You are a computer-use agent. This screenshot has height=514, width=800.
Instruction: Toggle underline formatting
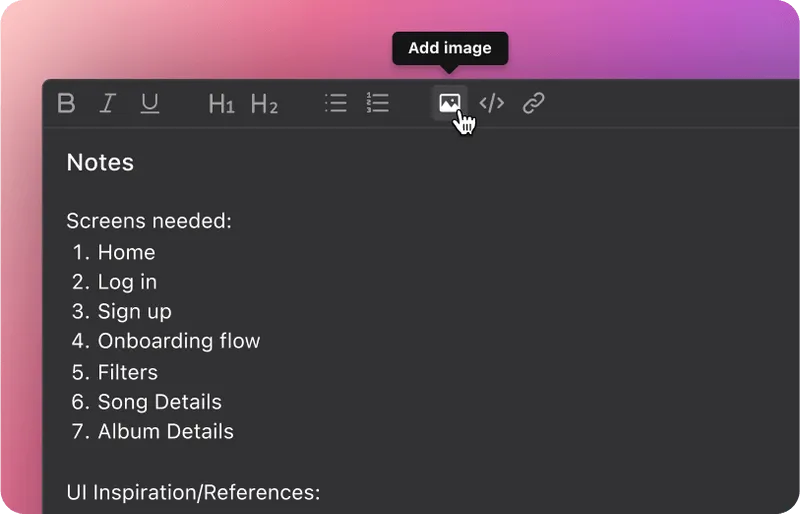150,103
